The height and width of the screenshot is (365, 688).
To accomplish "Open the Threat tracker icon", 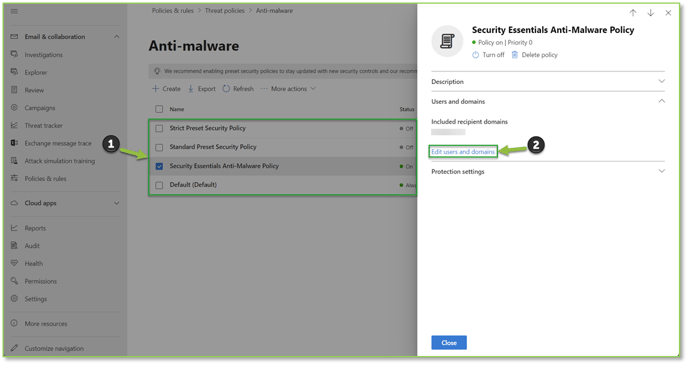I will [14, 125].
